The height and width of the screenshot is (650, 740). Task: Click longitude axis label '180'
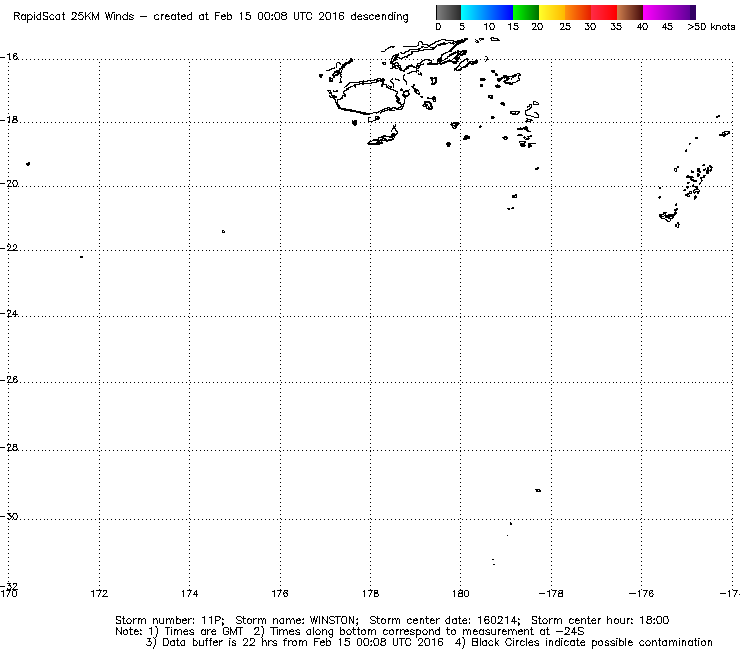click(461, 593)
